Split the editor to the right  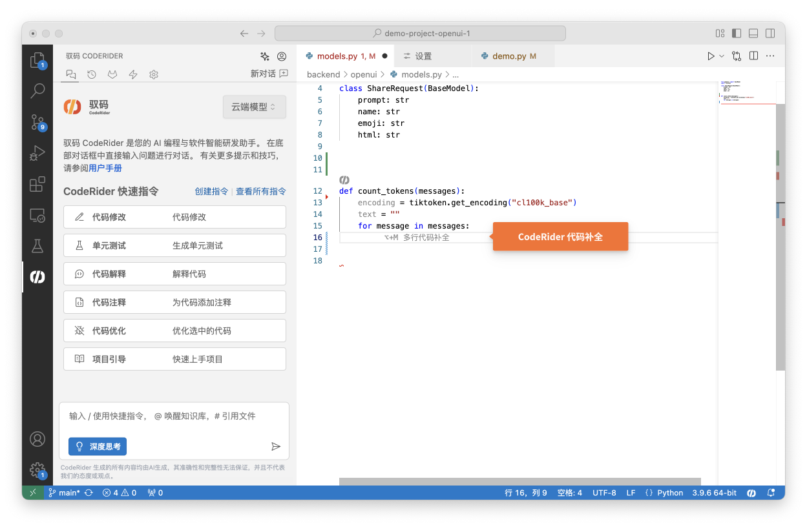tap(753, 56)
